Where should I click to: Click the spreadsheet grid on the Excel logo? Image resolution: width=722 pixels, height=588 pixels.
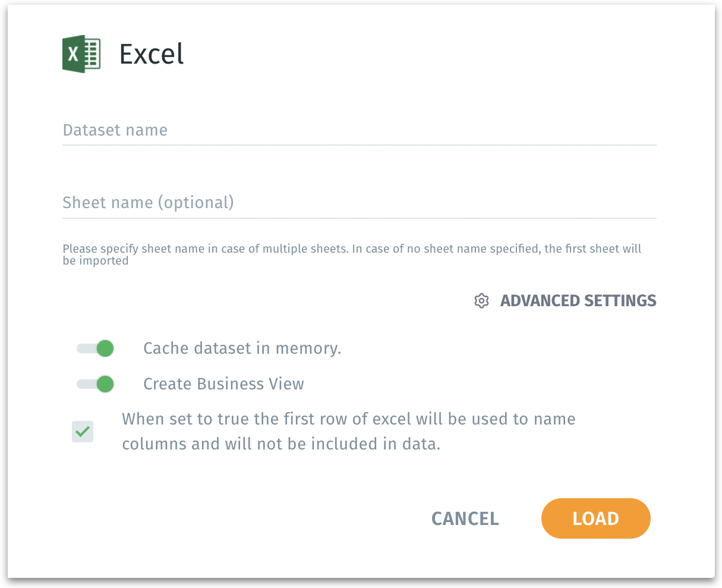(92, 54)
